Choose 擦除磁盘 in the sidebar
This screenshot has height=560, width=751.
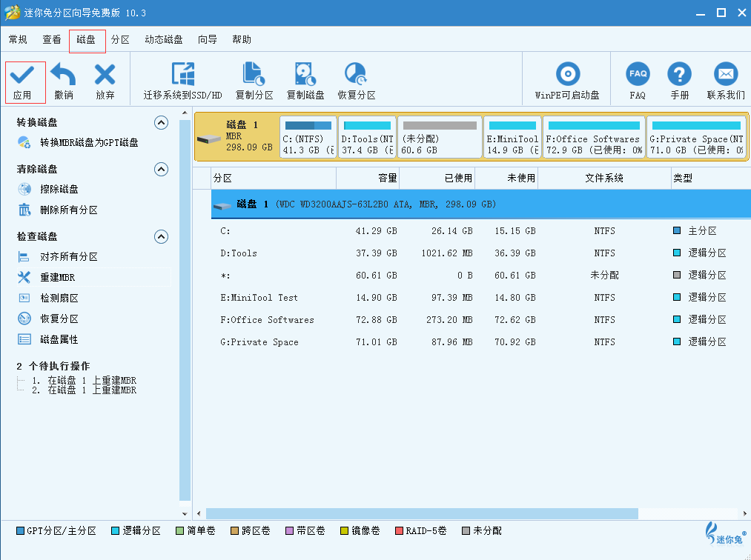[59, 189]
